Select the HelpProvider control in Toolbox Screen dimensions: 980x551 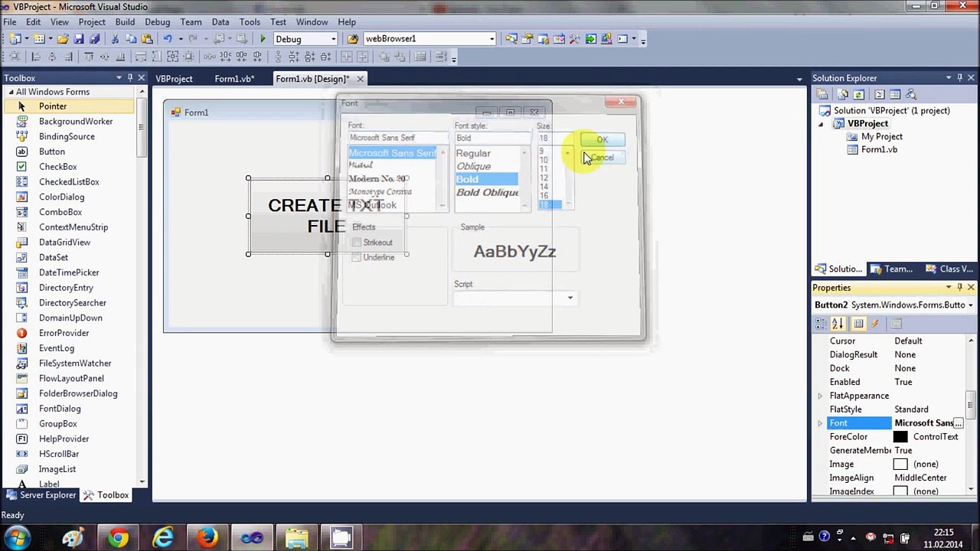[68, 439]
